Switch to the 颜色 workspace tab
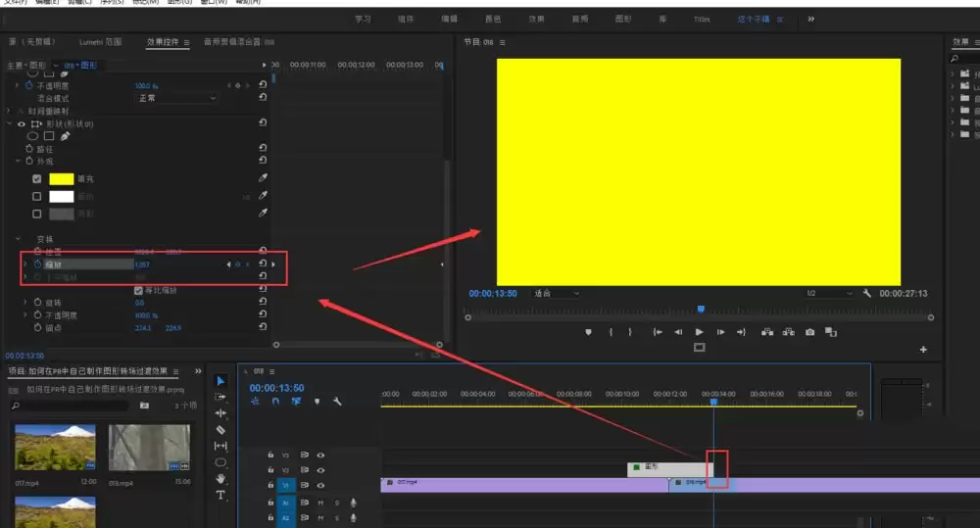Image resolution: width=980 pixels, height=528 pixels. click(493, 20)
